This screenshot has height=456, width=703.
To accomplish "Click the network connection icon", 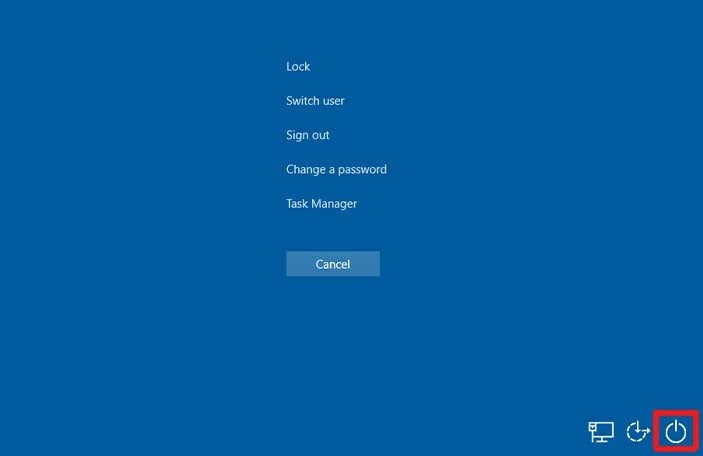I will tap(600, 432).
